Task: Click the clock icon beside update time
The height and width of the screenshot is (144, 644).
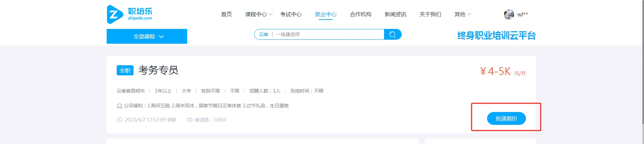Action: [119, 120]
